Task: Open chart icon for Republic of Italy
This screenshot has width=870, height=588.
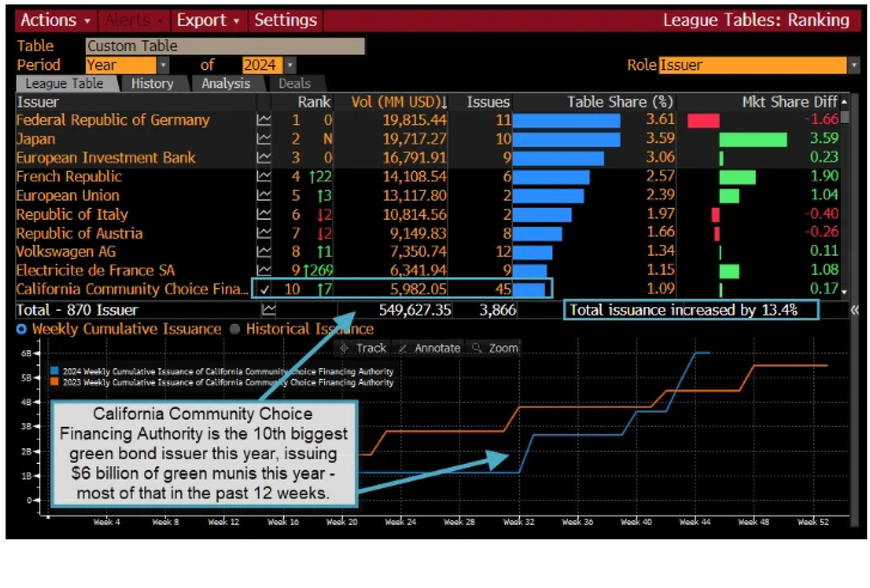Action: tap(264, 214)
